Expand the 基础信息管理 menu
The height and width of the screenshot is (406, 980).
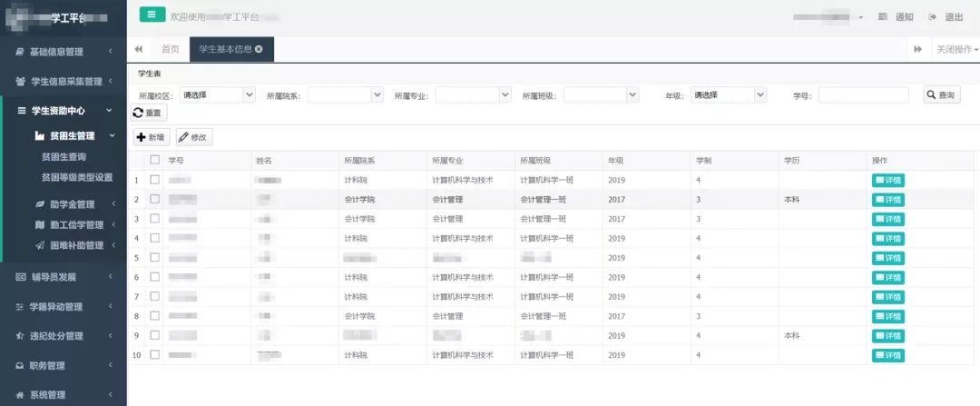coord(64,52)
